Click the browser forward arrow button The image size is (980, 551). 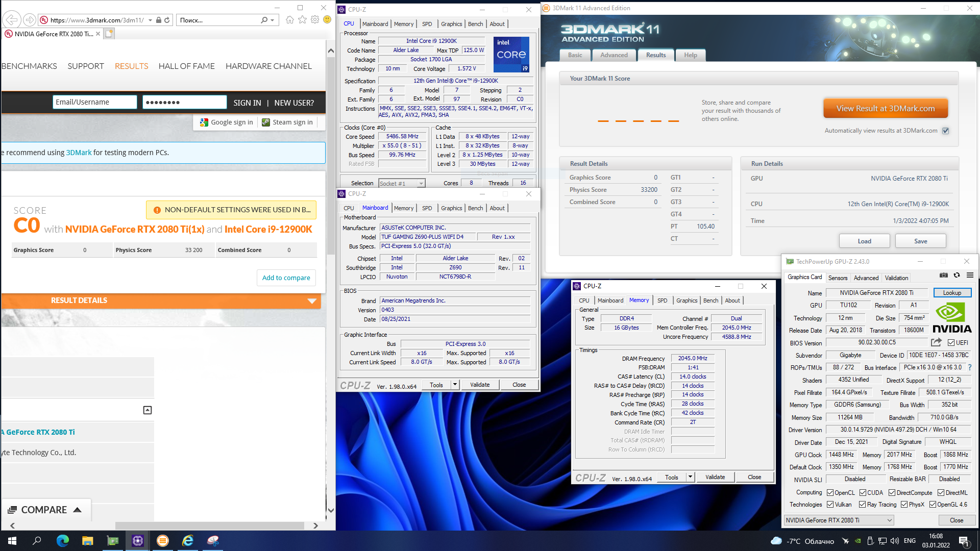point(30,20)
